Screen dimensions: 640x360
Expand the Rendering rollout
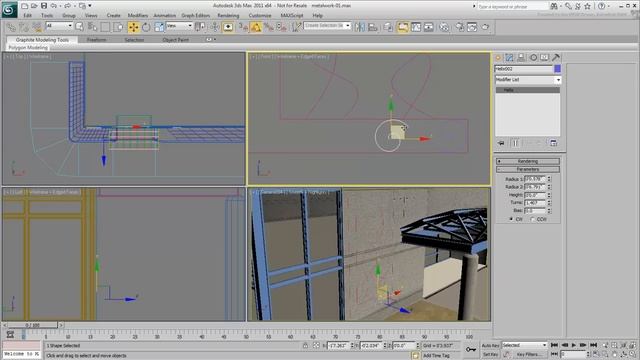[x=528, y=161]
